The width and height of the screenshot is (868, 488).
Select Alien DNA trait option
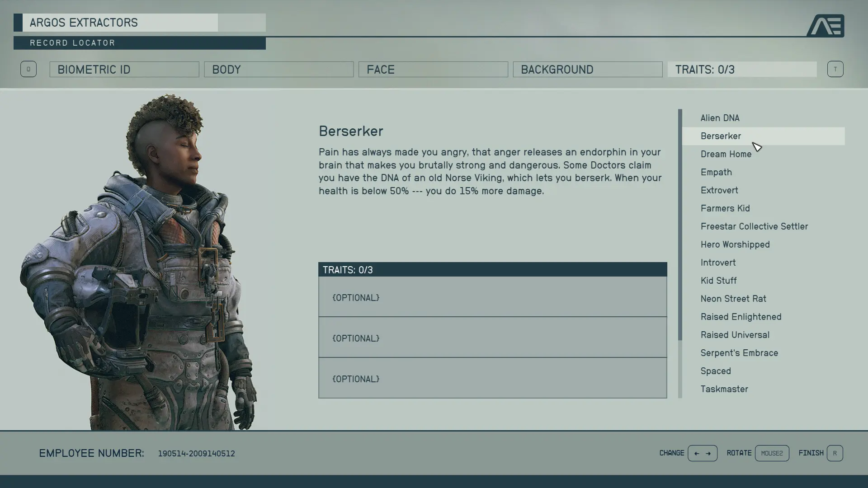pos(720,117)
